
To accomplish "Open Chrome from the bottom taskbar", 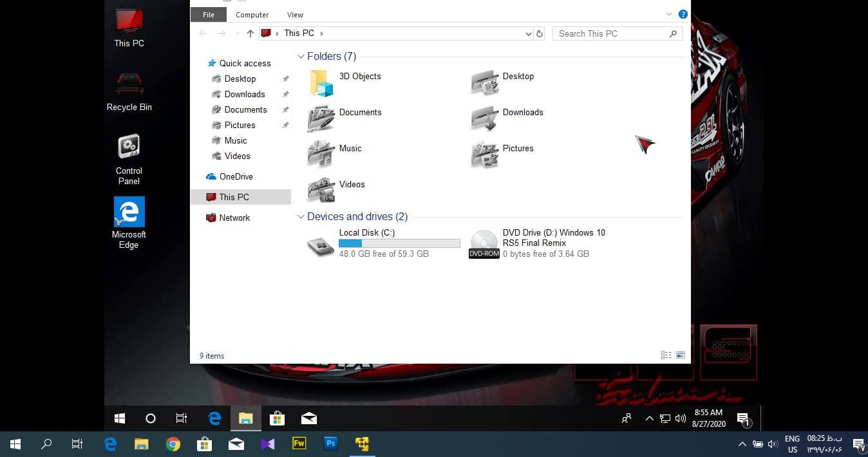I will click(173, 444).
